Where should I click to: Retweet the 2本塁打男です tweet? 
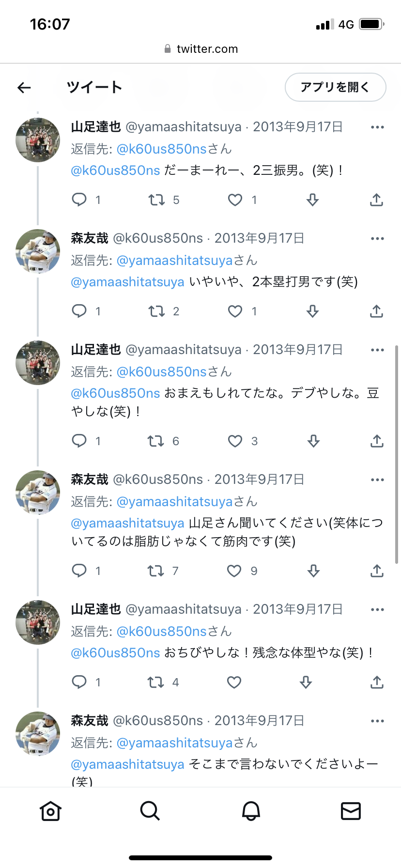[156, 311]
